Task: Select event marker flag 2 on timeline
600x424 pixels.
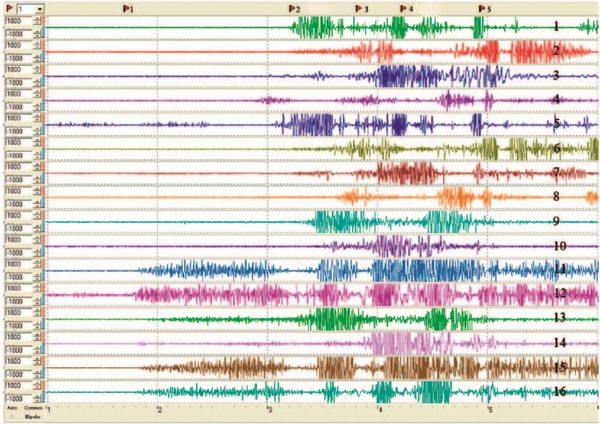Action: (293, 7)
